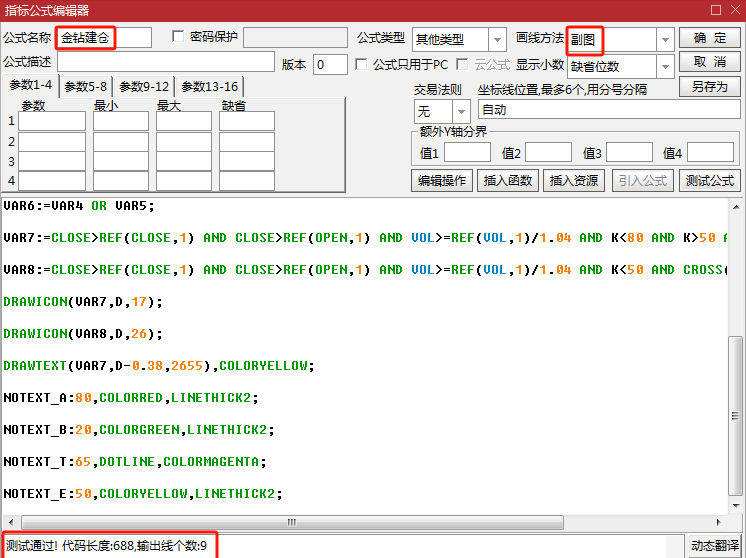Toggle the 密码保护 password protection checkbox
The height and width of the screenshot is (558, 746).
coord(178,37)
